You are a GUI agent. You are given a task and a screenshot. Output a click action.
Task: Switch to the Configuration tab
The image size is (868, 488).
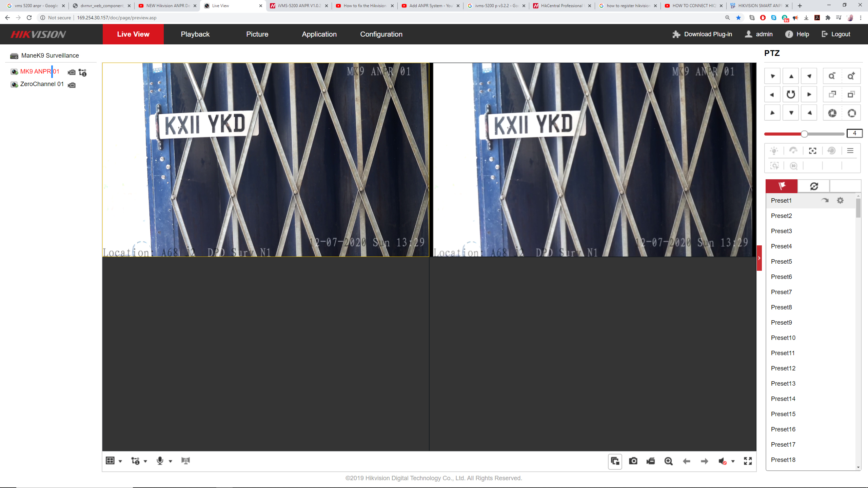tap(381, 34)
